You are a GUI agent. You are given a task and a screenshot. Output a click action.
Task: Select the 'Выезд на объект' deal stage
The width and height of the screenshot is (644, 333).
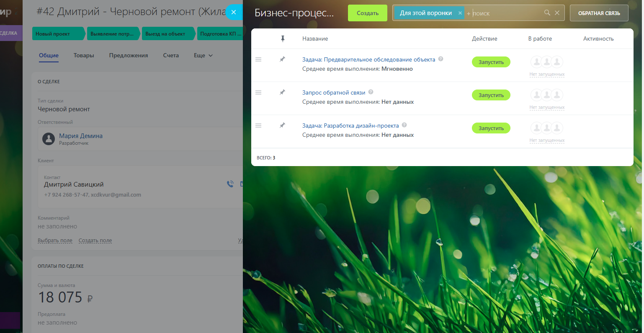tap(168, 33)
